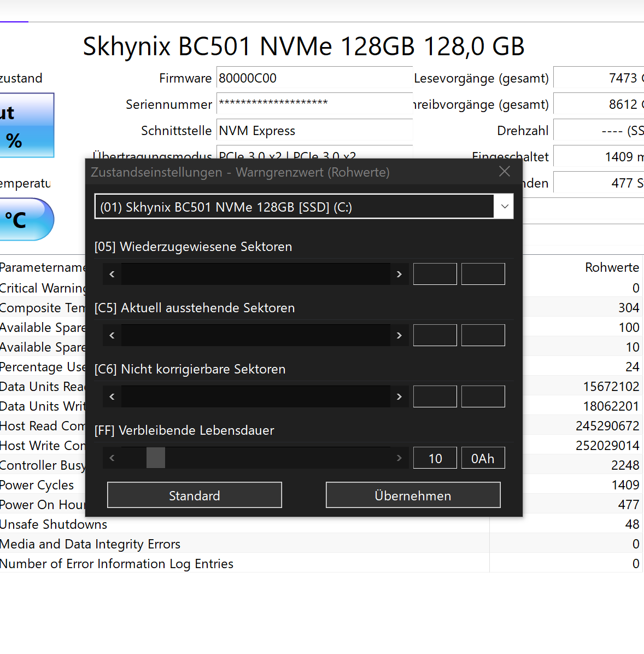Image resolution: width=644 pixels, height=654 pixels.
Task: Click the Drehzahl value field
Action: (599, 130)
